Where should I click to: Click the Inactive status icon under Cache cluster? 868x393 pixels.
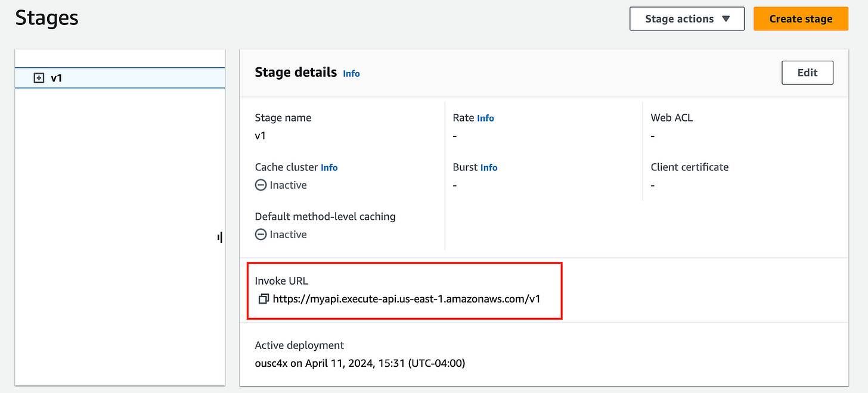click(261, 185)
